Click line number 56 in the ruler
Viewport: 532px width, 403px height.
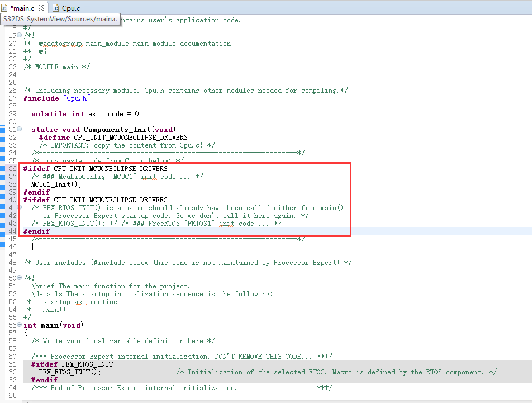[12, 325]
